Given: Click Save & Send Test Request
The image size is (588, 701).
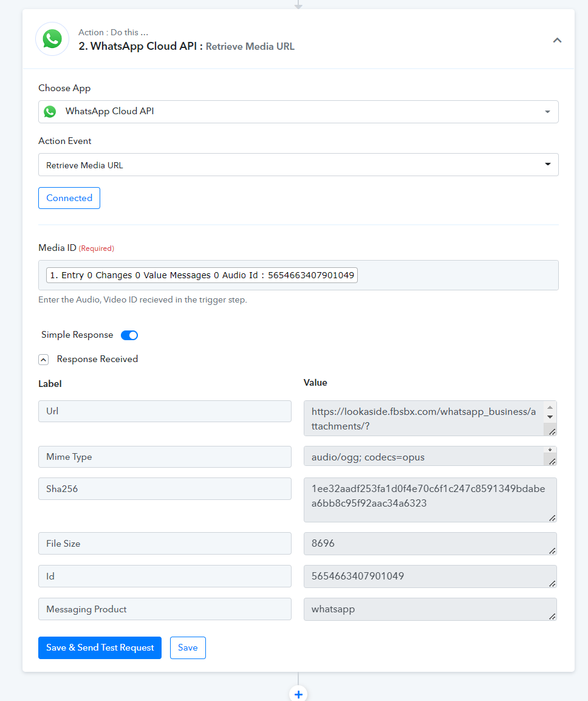Looking at the screenshot, I should point(100,648).
